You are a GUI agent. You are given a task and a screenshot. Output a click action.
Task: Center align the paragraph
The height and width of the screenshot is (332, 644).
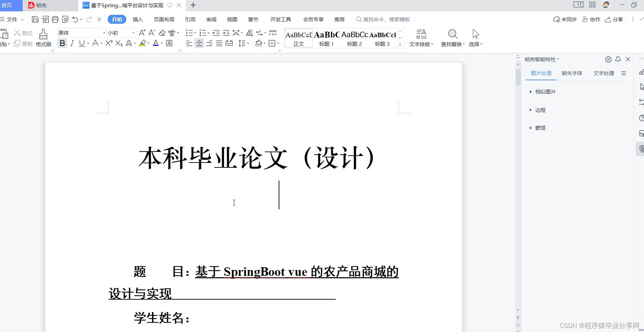(x=199, y=43)
